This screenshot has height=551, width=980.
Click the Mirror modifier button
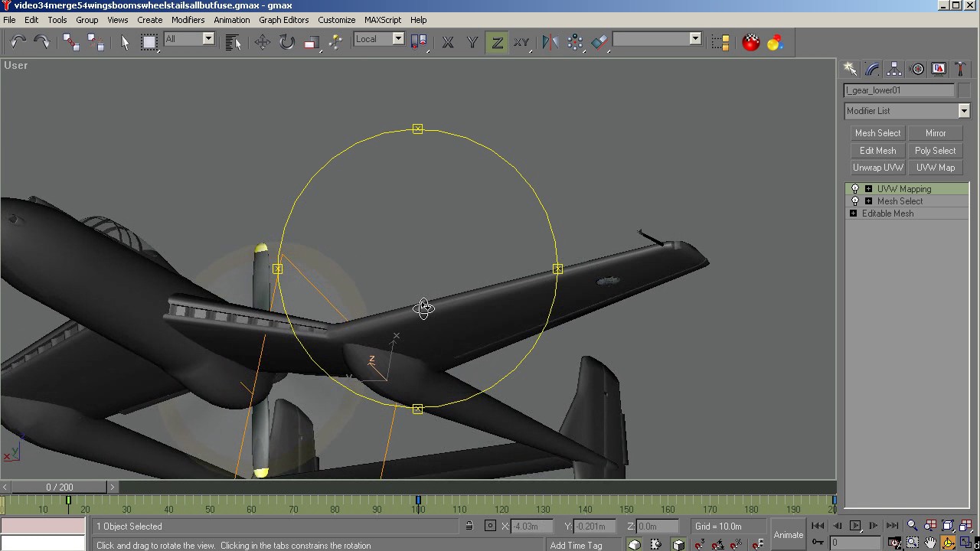(936, 133)
